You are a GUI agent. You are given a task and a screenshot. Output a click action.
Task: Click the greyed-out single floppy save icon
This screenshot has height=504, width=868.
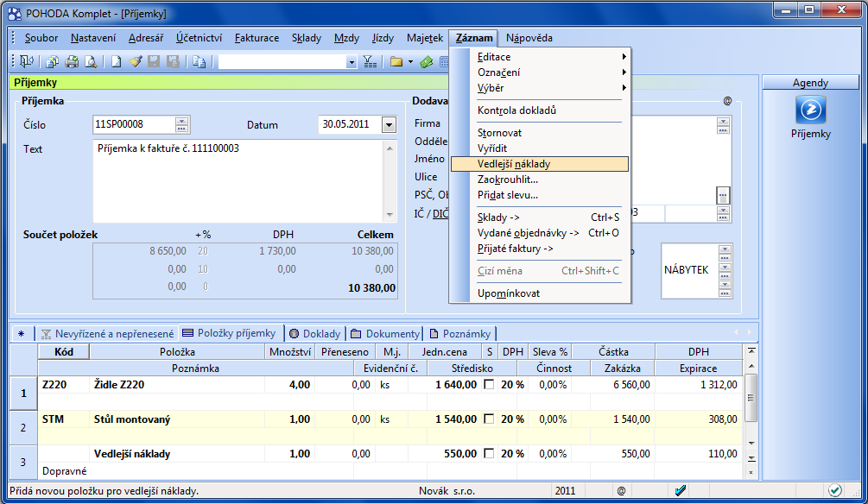(x=154, y=61)
